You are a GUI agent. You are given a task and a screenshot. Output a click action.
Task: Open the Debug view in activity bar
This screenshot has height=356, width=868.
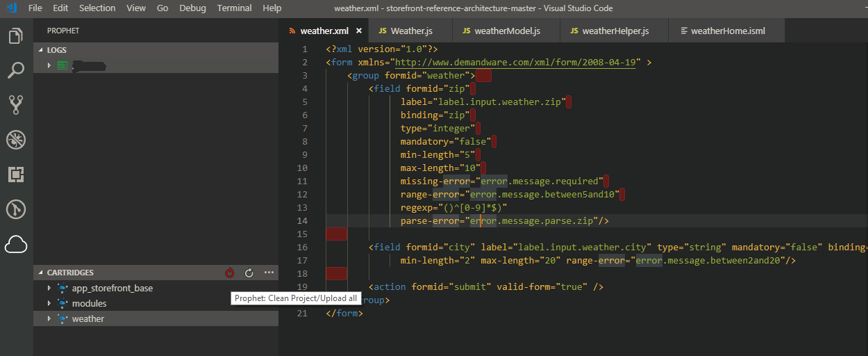[16, 140]
